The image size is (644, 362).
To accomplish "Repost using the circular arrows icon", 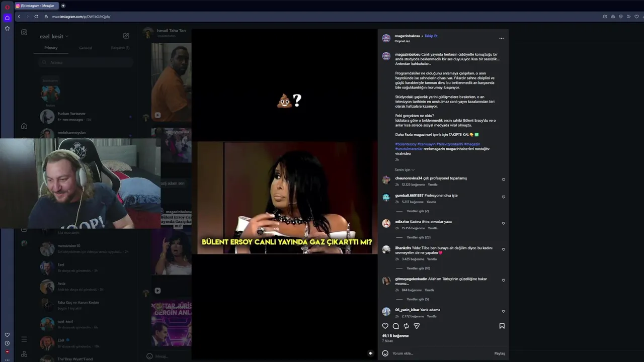I will (x=406, y=326).
